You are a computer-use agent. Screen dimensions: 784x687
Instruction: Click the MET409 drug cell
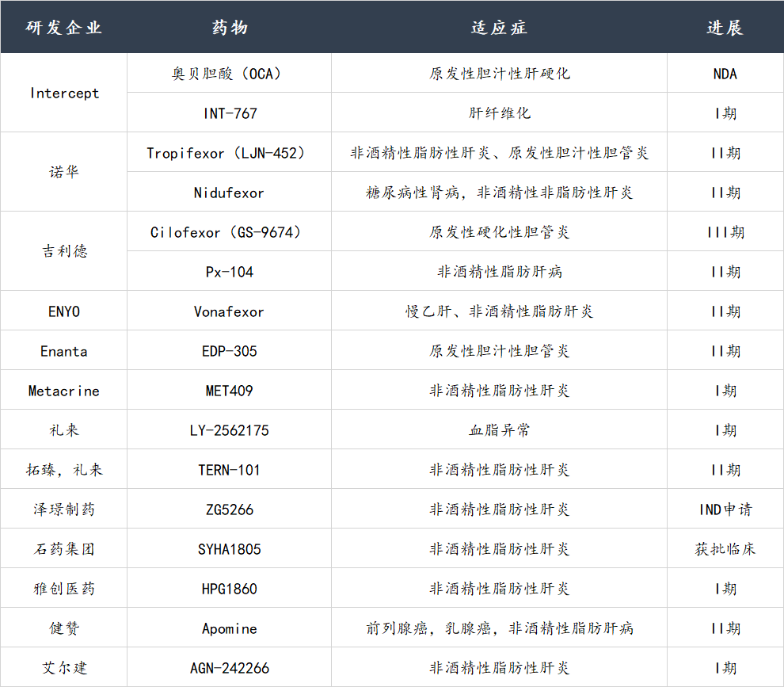point(229,390)
